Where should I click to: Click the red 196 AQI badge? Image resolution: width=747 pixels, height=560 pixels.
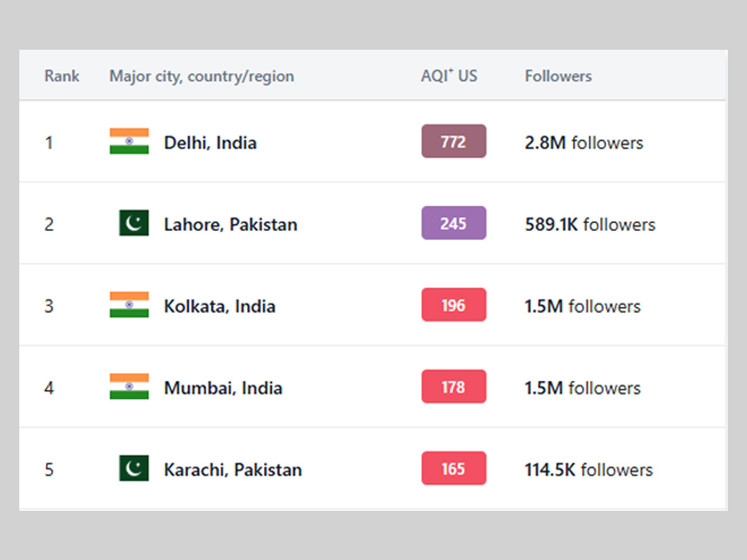pyautogui.click(x=453, y=305)
